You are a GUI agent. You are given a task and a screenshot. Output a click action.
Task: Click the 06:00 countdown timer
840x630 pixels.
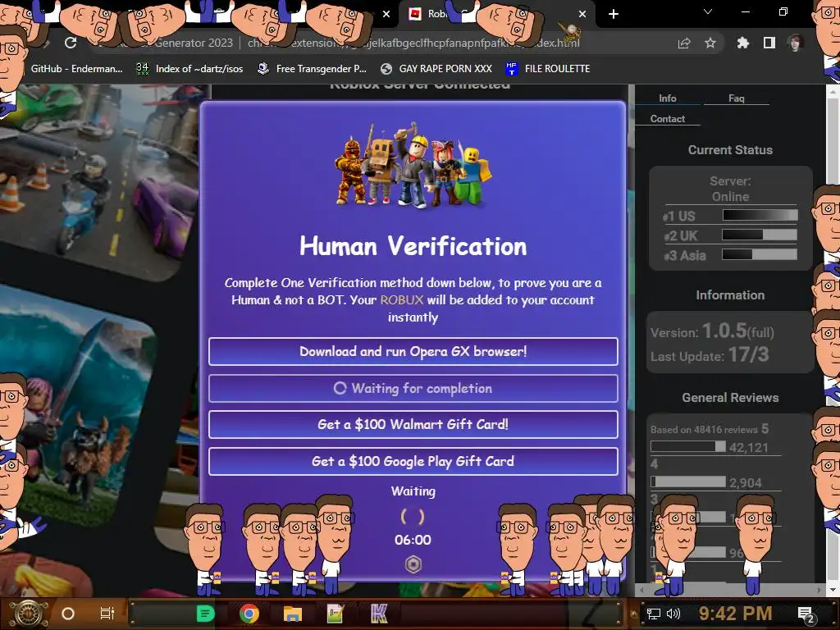click(x=413, y=540)
